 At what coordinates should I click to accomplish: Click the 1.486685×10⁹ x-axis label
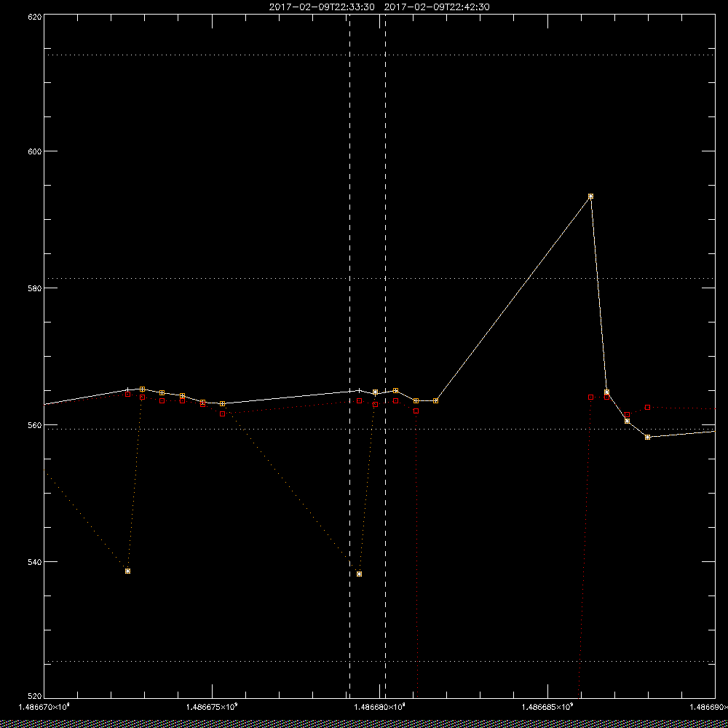pos(548,707)
